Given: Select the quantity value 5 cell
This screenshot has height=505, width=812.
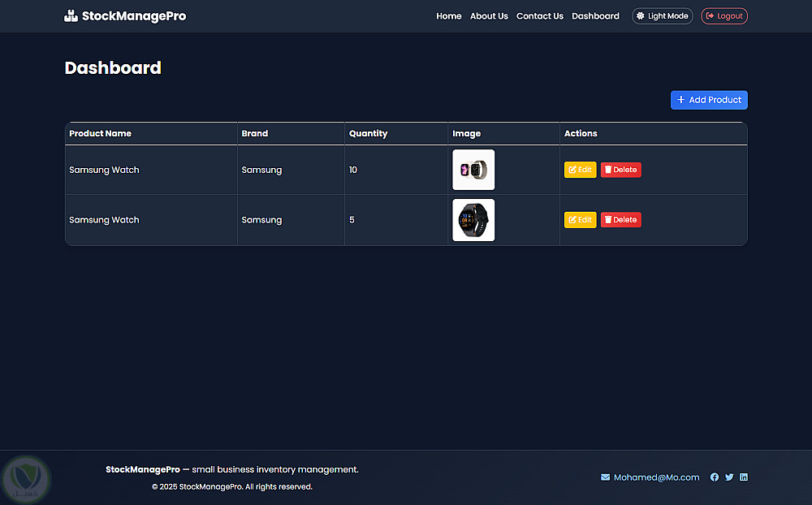Looking at the screenshot, I should [396, 220].
